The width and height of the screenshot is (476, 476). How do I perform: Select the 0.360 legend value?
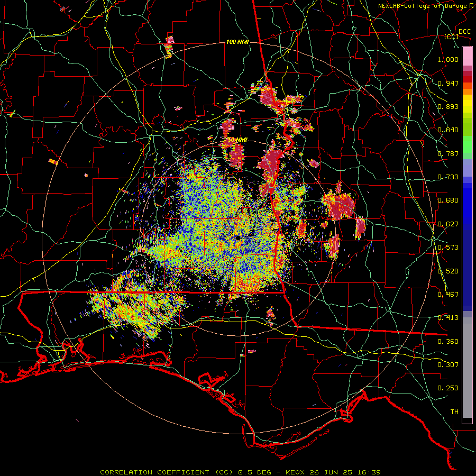(x=448, y=342)
